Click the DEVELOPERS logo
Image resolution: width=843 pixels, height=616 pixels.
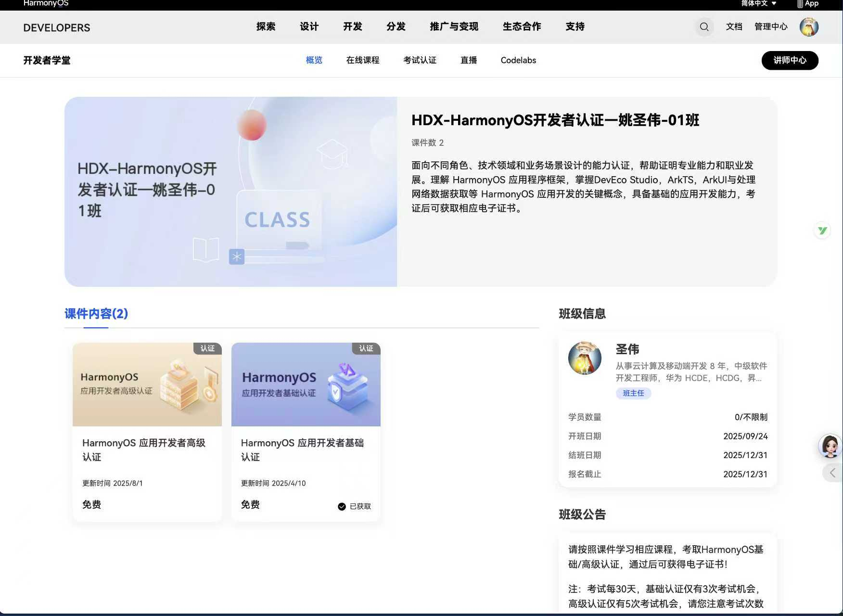point(57,27)
